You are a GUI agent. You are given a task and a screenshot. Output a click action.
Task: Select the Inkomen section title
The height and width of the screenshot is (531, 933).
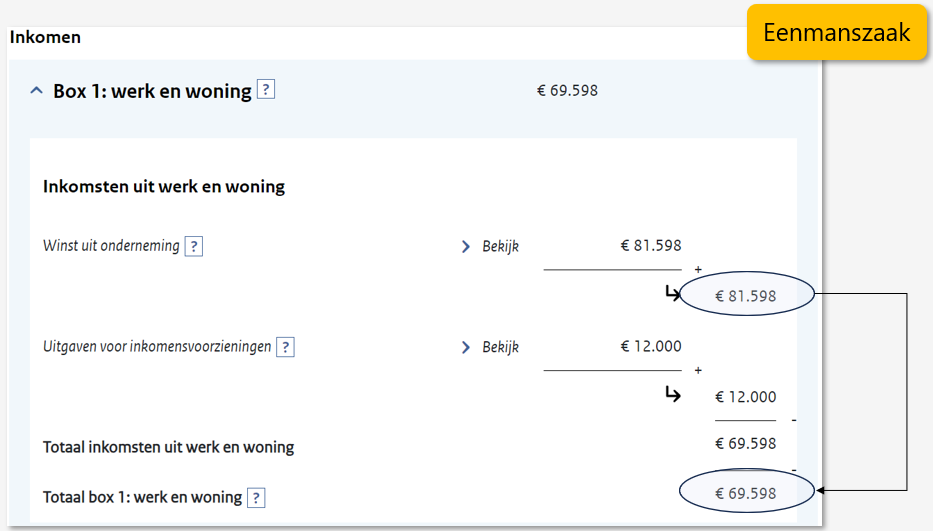45,37
